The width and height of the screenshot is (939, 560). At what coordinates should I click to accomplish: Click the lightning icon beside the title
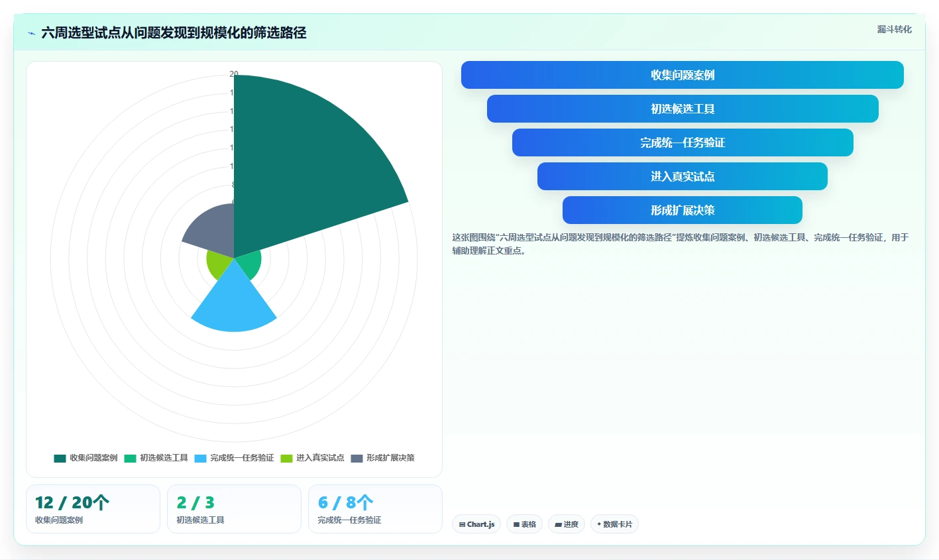[x=31, y=33]
